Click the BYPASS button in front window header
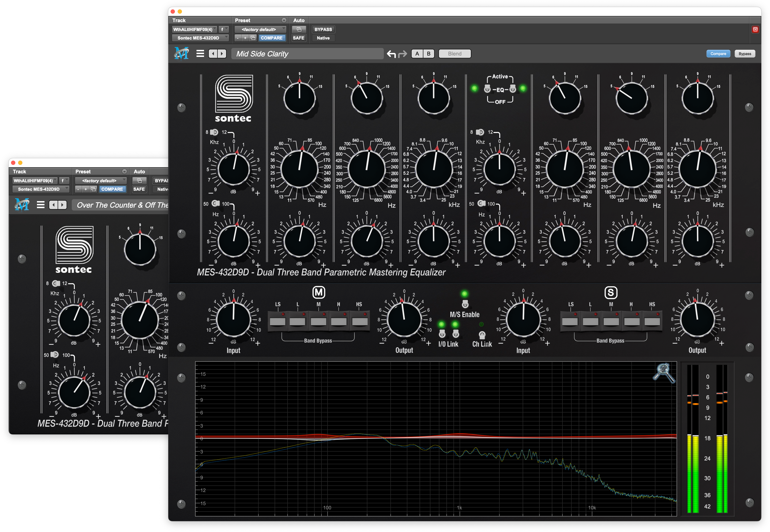 323,29
